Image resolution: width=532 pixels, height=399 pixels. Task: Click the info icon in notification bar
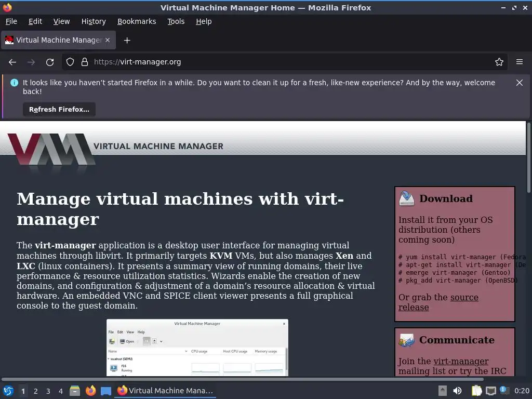coord(14,83)
